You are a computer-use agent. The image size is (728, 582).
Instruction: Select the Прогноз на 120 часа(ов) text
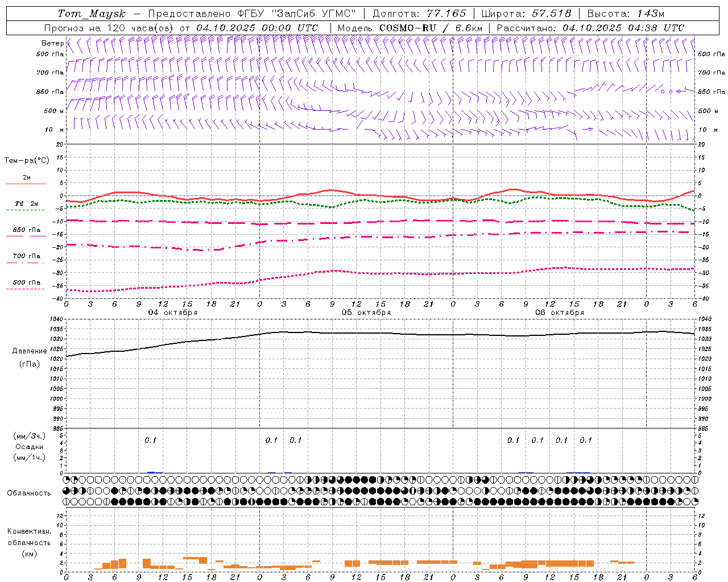(109, 28)
